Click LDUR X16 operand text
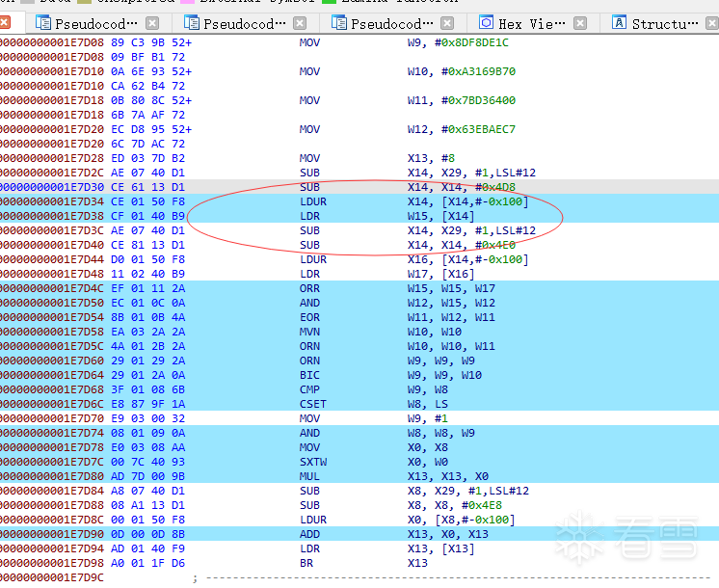Viewport: 719px width, 588px height. [x=467, y=259]
